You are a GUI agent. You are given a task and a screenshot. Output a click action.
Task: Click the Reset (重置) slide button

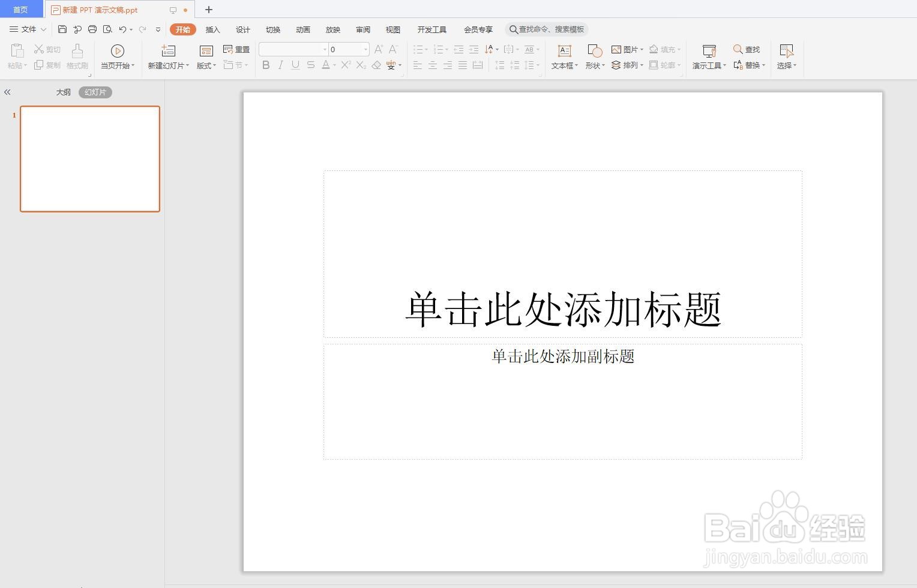tap(236, 49)
